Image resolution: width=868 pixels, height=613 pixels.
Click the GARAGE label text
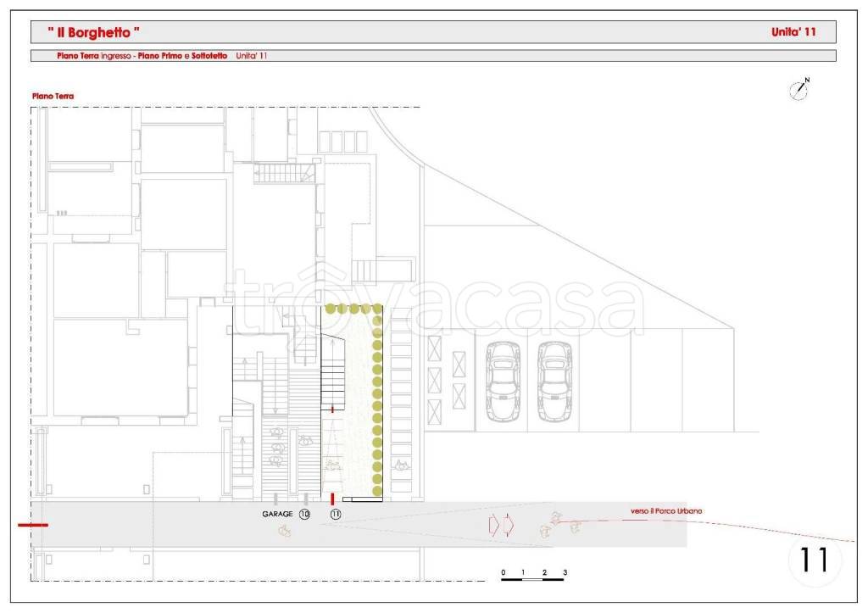277,515
